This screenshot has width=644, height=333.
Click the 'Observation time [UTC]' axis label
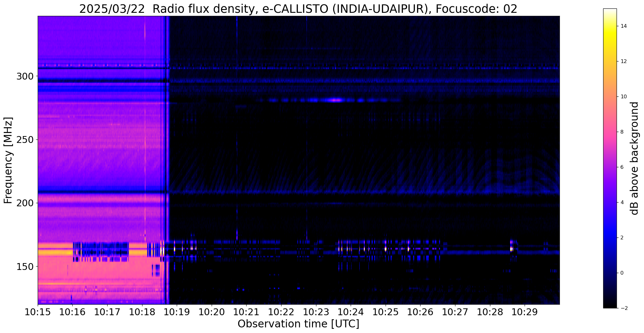298,324
